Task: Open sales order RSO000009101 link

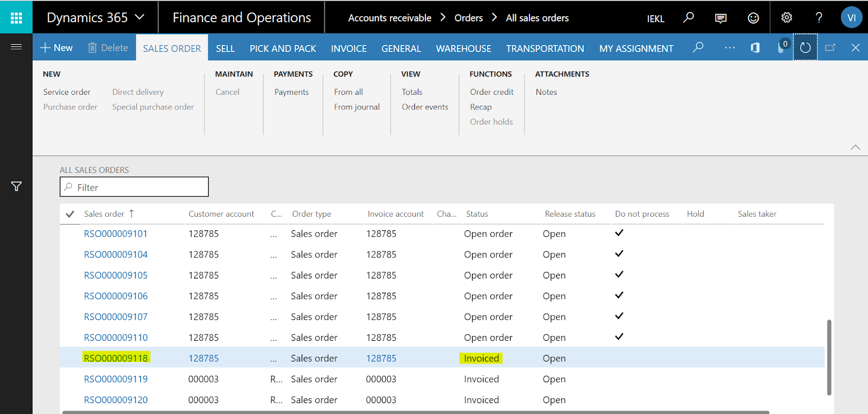Action: point(116,234)
